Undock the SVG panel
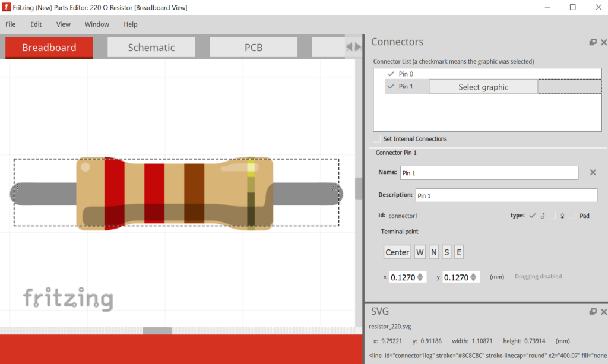608x364 pixels. click(x=593, y=312)
